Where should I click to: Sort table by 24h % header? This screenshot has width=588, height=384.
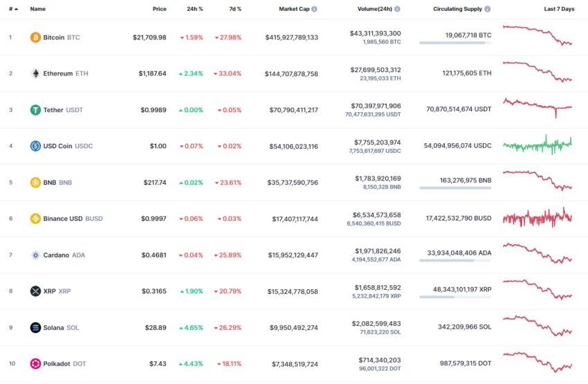pyautogui.click(x=194, y=9)
